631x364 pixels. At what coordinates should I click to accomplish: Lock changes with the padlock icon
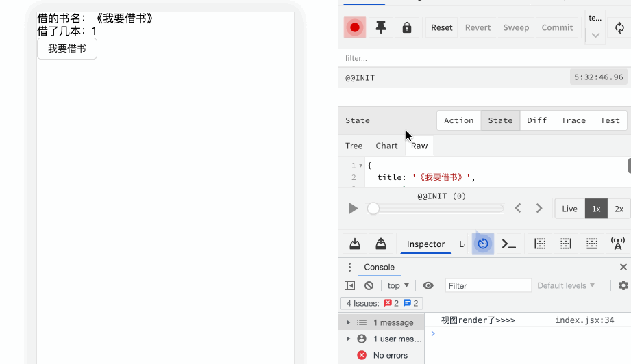coord(407,27)
